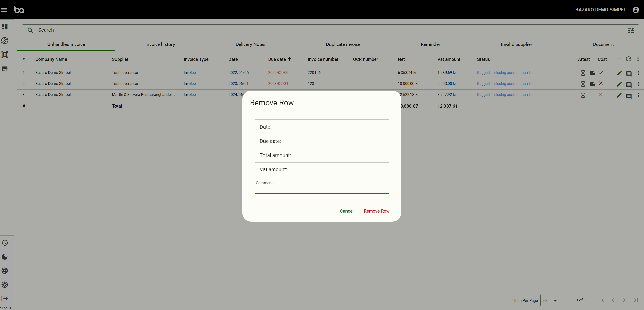Edit row 1 with the pencil icon

(619, 73)
